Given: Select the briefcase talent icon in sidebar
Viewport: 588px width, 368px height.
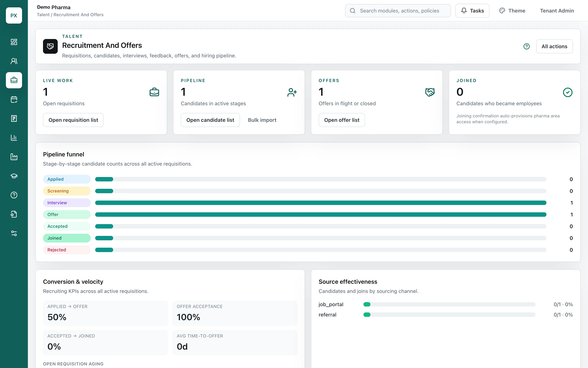Looking at the screenshot, I should [x=14, y=80].
